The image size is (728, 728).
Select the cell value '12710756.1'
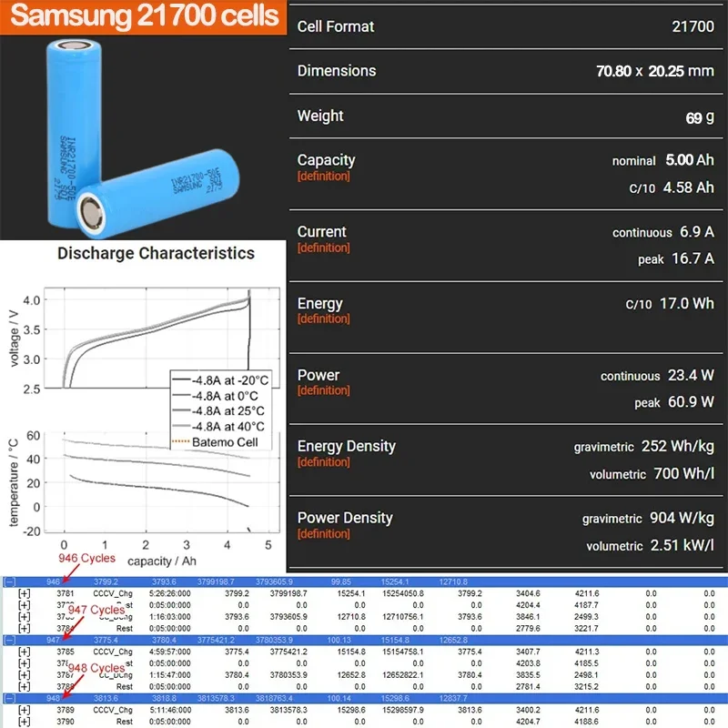click(403, 617)
